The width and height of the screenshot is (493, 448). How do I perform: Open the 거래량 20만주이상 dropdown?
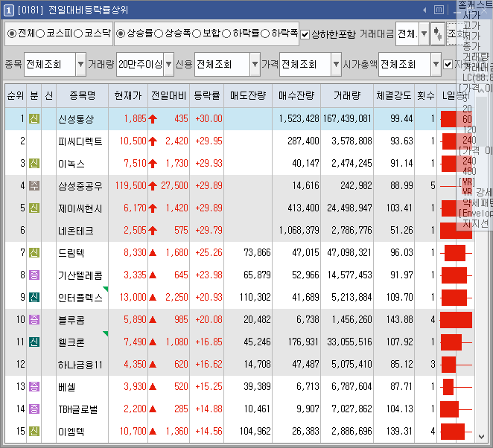tap(169, 65)
